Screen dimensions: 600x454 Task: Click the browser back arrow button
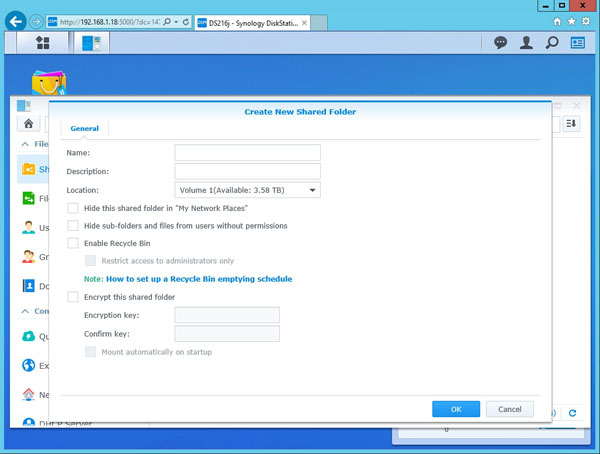[16, 22]
